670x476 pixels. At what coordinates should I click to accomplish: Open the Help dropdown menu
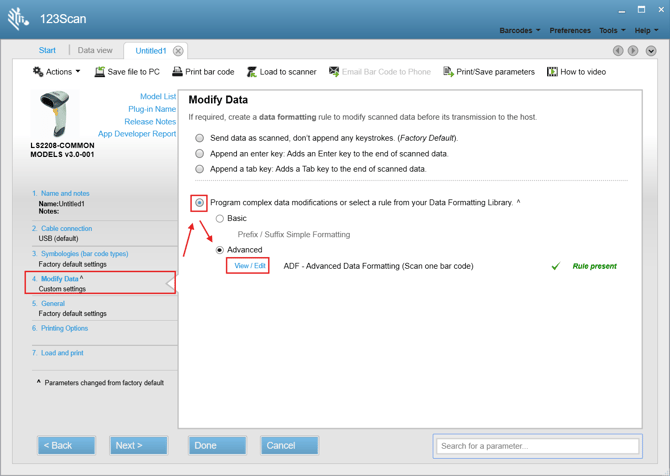[646, 31]
